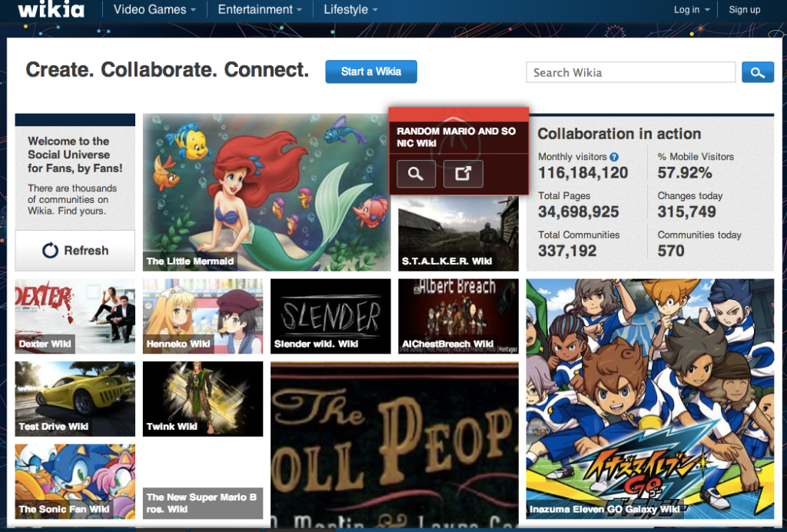Viewport: 787px width, 532px height.
Task: Click the Refresh button
Action: tap(75, 250)
